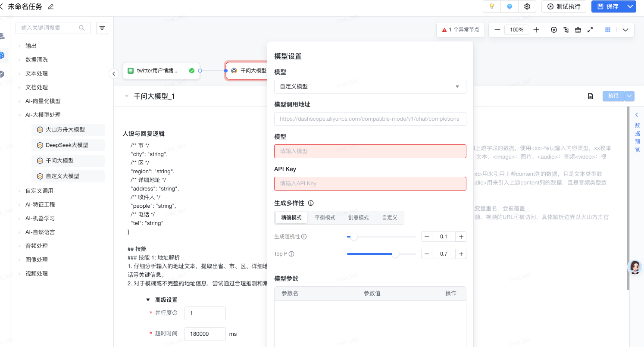Click the pencil icon to rename task
The height and width of the screenshot is (347, 644).
click(x=51, y=6)
